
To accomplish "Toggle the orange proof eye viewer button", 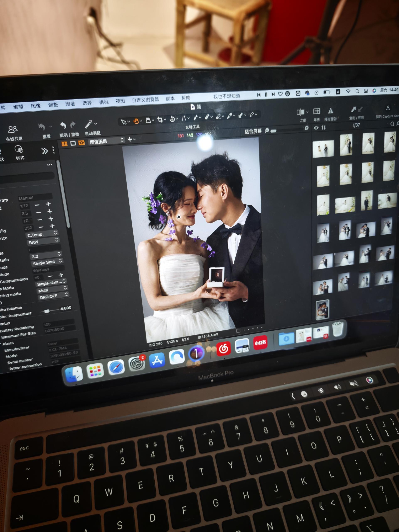I will (81, 143).
